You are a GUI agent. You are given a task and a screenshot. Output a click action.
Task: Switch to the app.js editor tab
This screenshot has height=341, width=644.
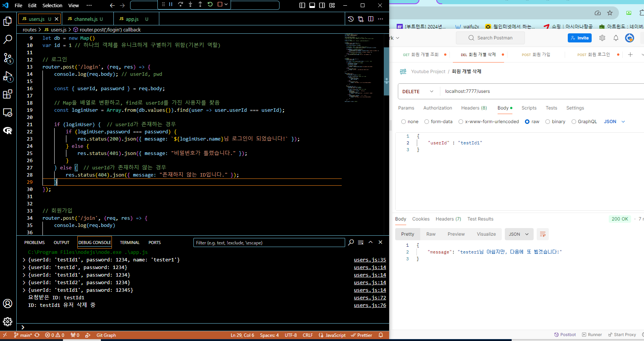tap(137, 19)
